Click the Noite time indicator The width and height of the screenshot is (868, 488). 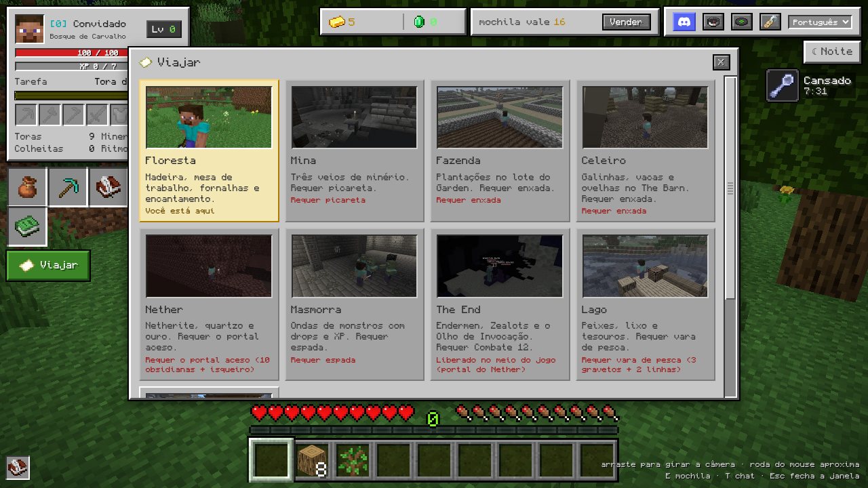tap(832, 52)
